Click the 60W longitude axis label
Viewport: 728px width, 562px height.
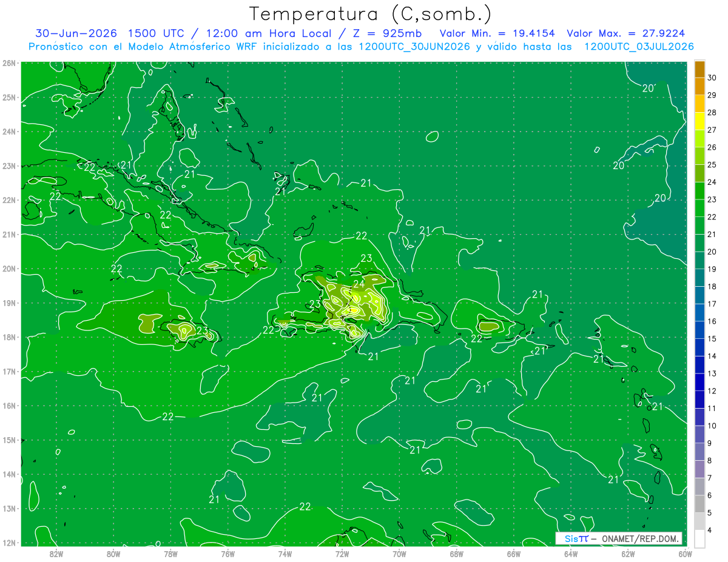click(x=684, y=553)
